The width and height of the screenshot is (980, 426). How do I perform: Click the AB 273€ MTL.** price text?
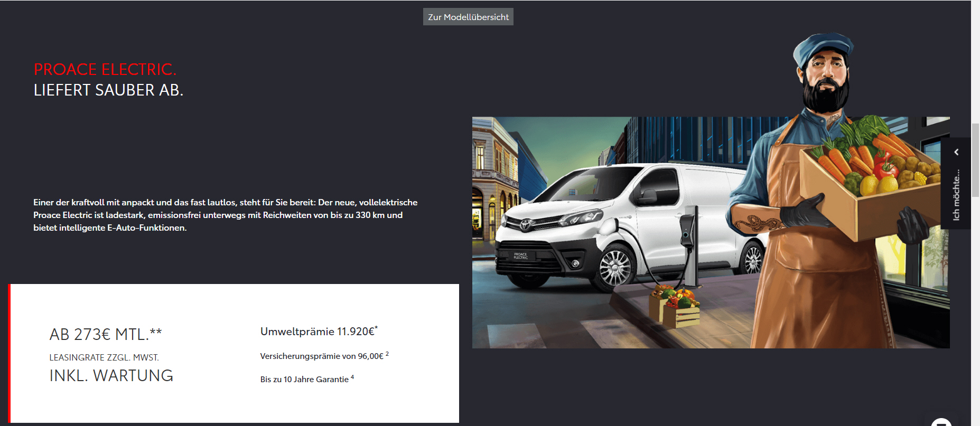106,334
